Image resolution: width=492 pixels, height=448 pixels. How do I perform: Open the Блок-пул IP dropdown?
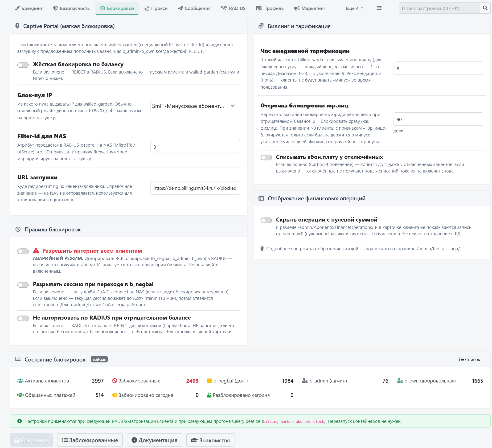[195, 106]
